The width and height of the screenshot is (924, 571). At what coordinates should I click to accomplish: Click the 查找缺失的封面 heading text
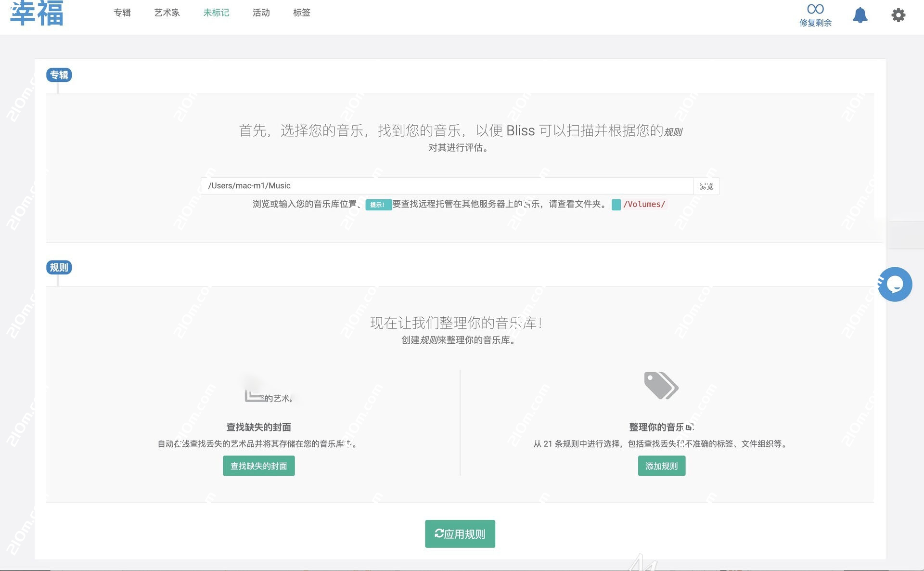259,427
